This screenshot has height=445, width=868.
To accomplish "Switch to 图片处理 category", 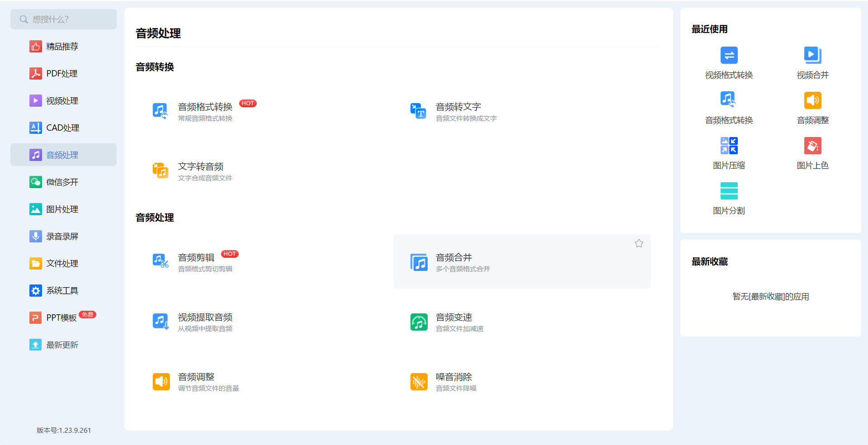I will click(x=63, y=209).
